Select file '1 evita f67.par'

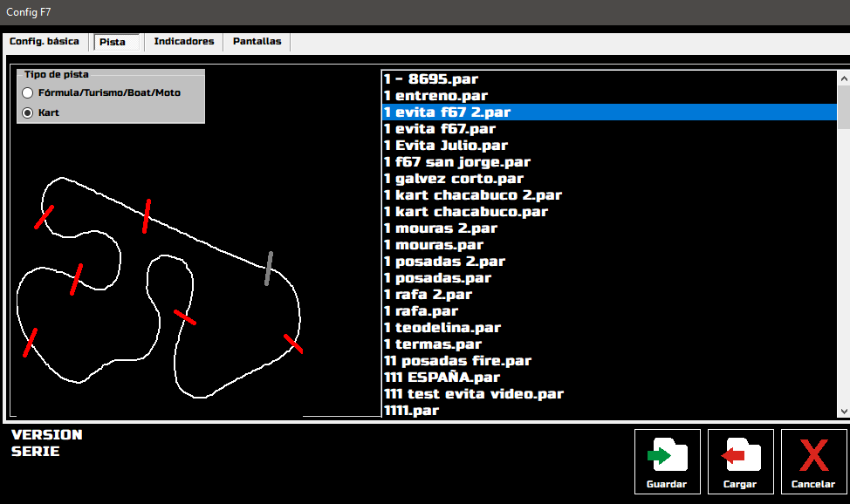610,129
